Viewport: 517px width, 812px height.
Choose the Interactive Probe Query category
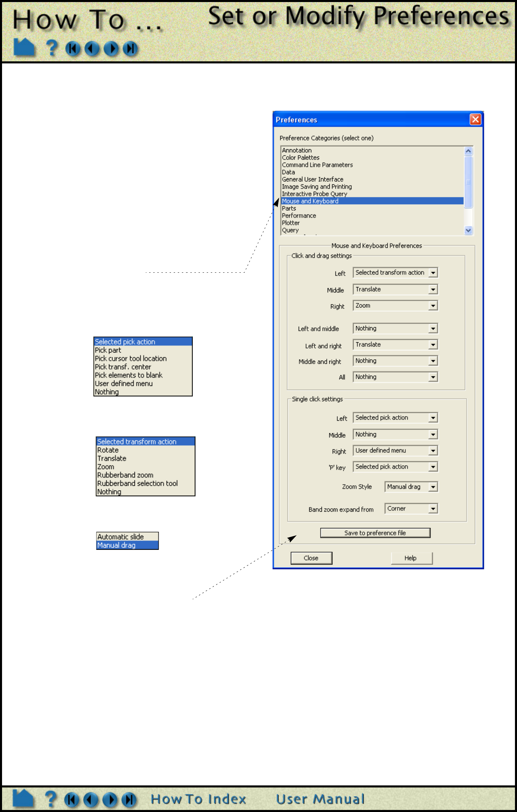372,194
